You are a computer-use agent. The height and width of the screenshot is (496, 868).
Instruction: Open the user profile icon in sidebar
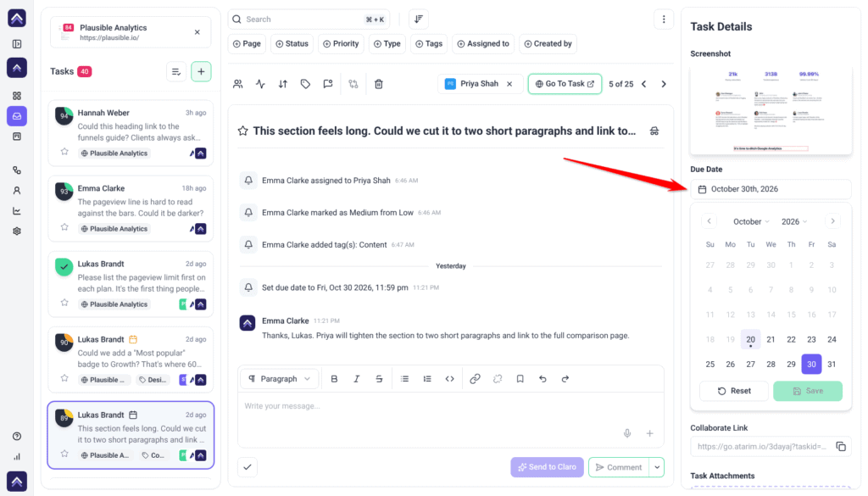(17, 191)
